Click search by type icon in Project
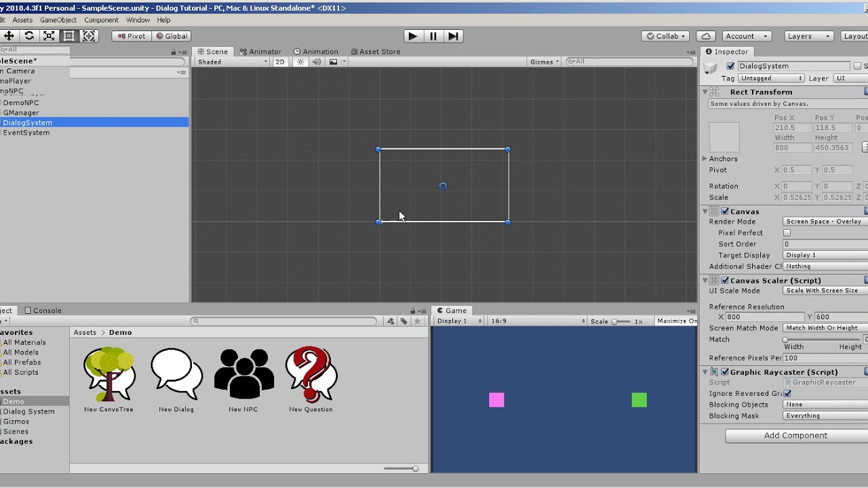The height and width of the screenshot is (488, 868). pyautogui.click(x=391, y=321)
